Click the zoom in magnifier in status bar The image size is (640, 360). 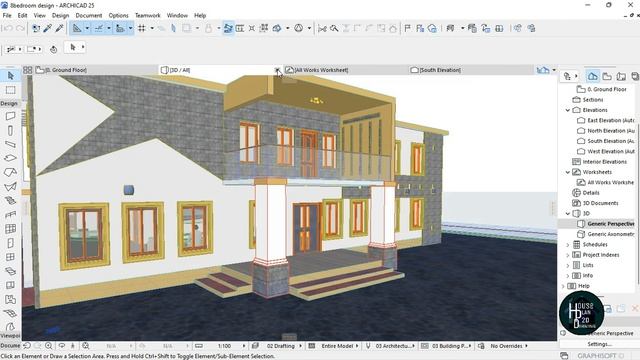pyautogui.click(x=48, y=346)
